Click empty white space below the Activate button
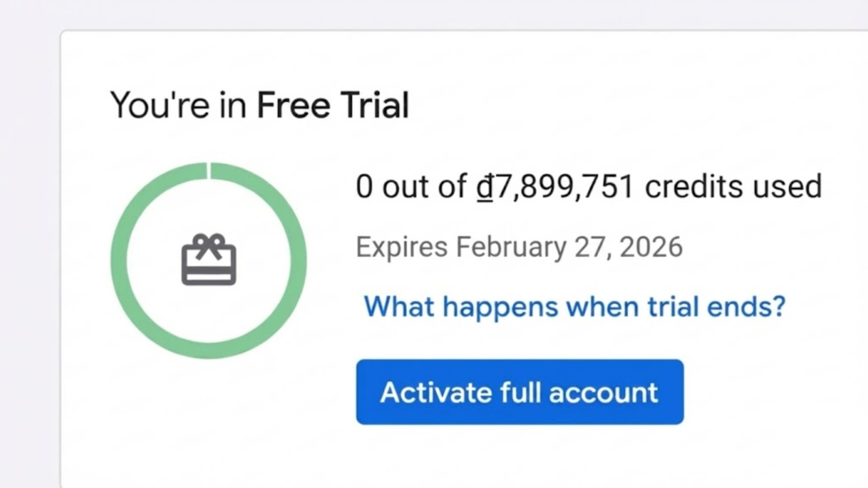The image size is (868, 488). 520,458
